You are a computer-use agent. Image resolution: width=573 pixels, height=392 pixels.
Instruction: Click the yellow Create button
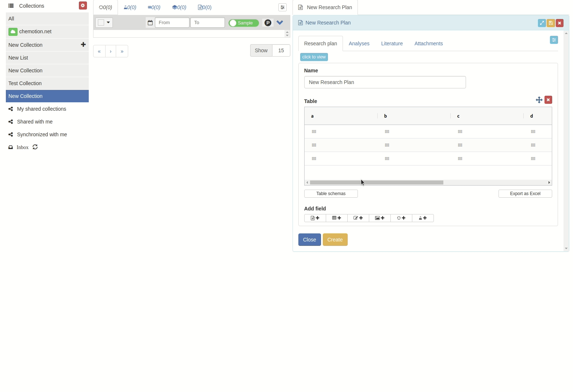tap(335, 240)
